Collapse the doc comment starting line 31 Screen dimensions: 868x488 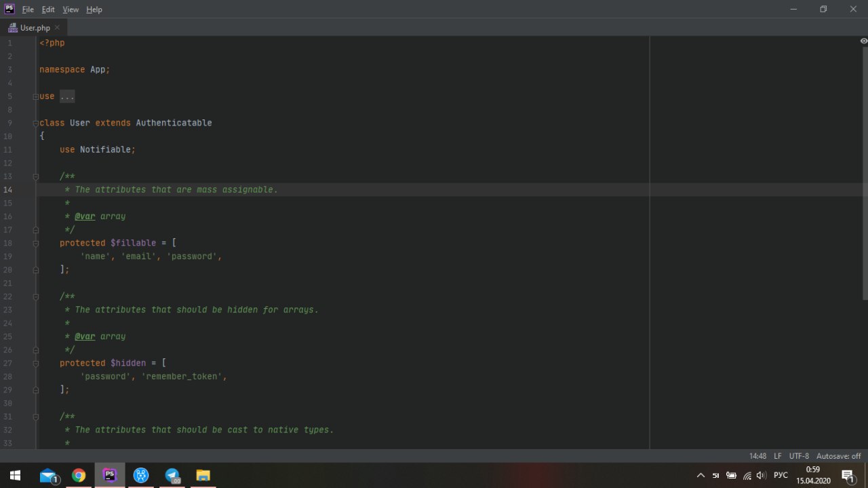35,417
